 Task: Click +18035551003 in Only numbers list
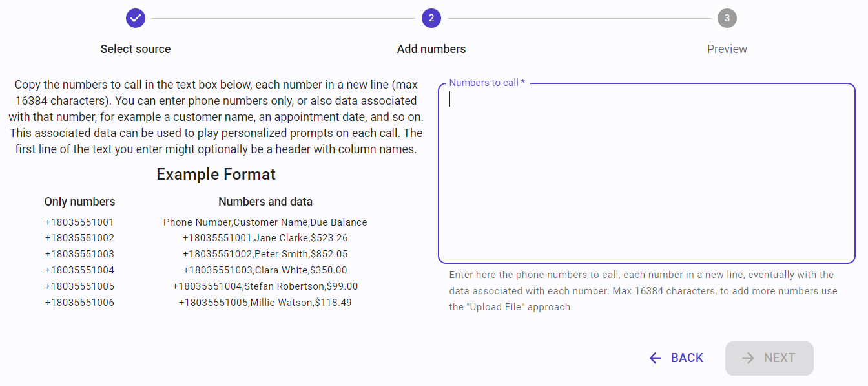click(x=79, y=254)
